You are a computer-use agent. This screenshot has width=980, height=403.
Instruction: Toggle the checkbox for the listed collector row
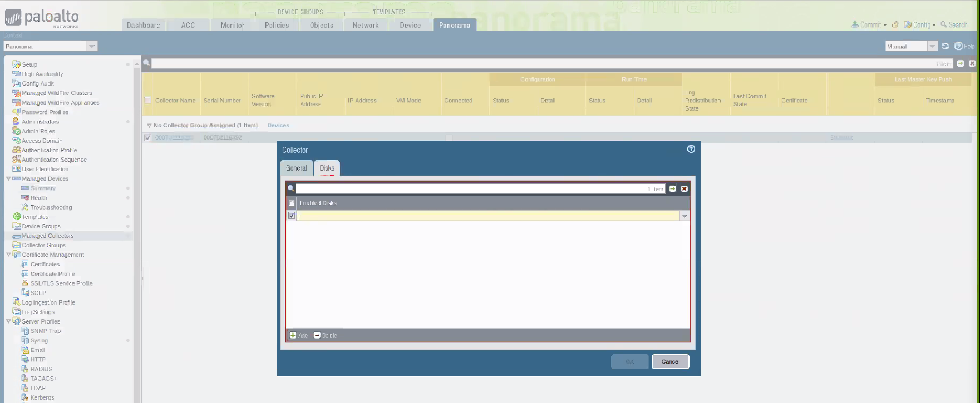pos(147,137)
